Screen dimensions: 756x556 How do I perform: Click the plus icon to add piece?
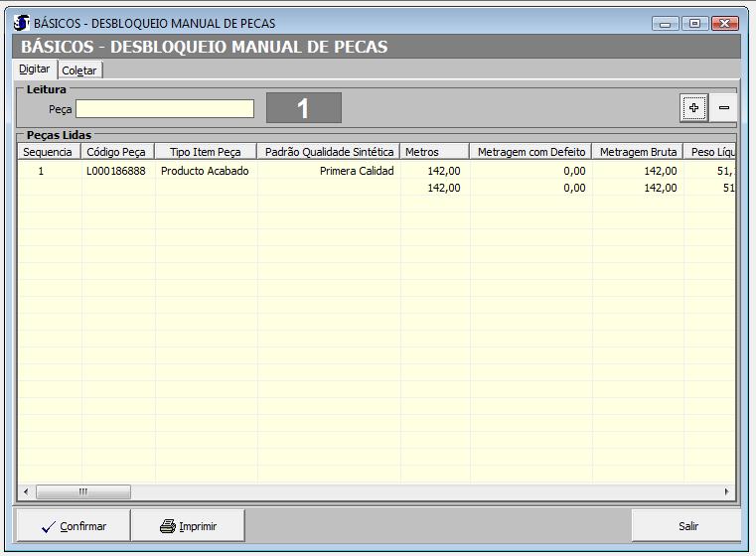[694, 108]
